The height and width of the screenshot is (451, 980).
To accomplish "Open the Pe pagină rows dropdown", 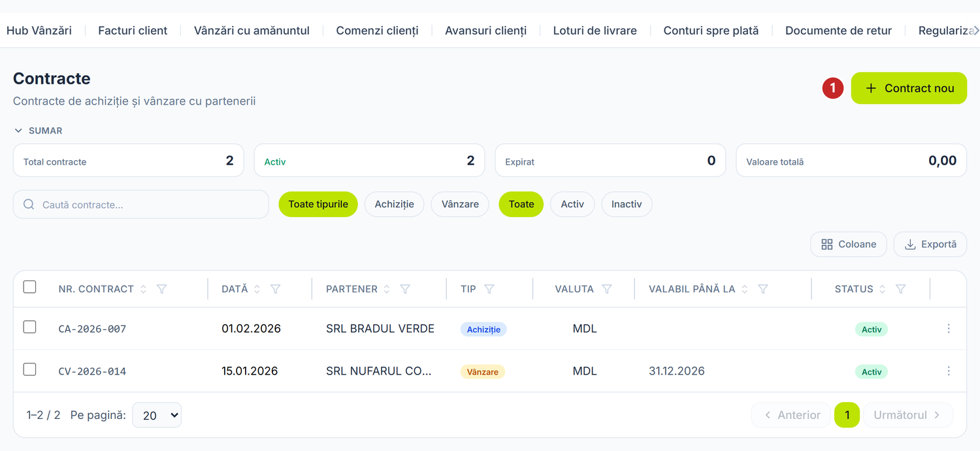I will pos(157,415).
